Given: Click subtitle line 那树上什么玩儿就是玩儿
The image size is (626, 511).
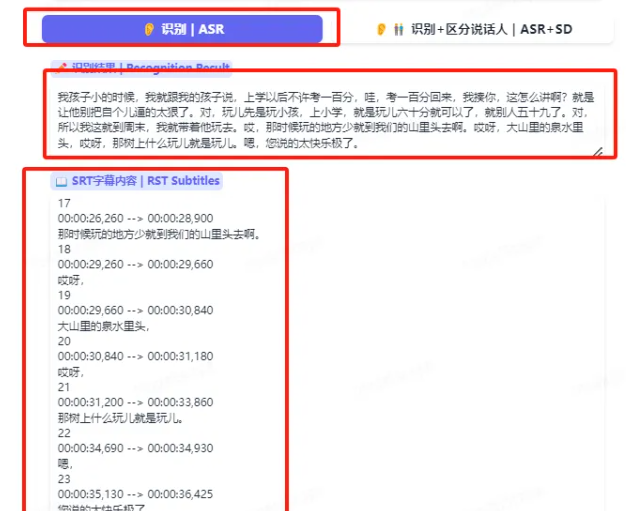Looking at the screenshot, I should (120, 418).
